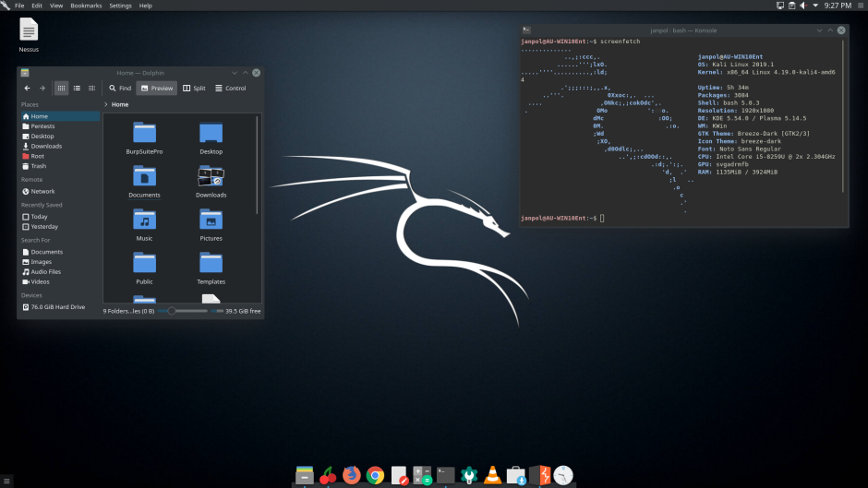Go forward in Dolphin
This screenshot has height=488, width=868.
pyautogui.click(x=42, y=88)
